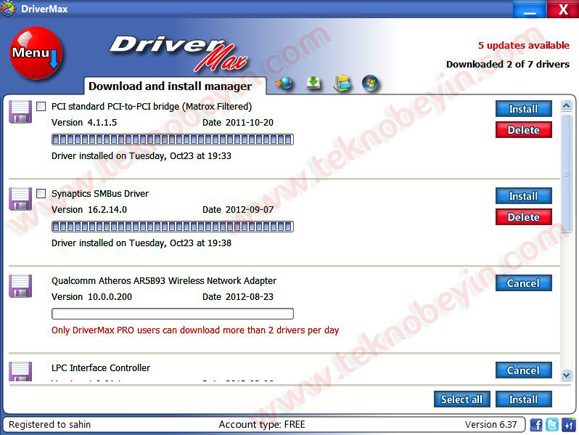Viewport: 579px width, 435px height.
Task: Click floppy disk icon for PCI standard bridge
Action: (x=20, y=112)
